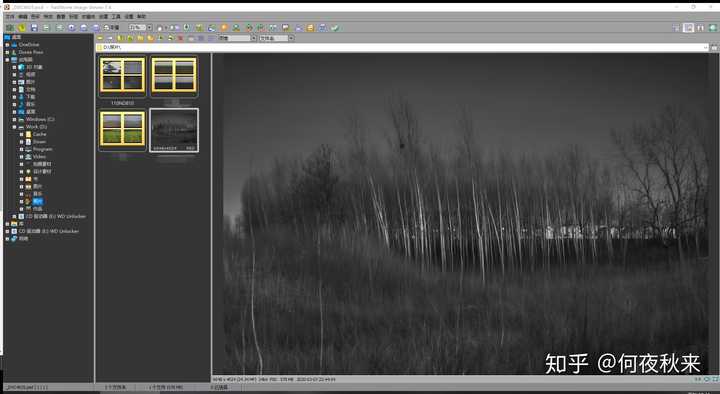Screen dimensions: 720x394
Task: Select CD drive (E:) WD Unlocker under 此电脑
Action: (x=56, y=216)
